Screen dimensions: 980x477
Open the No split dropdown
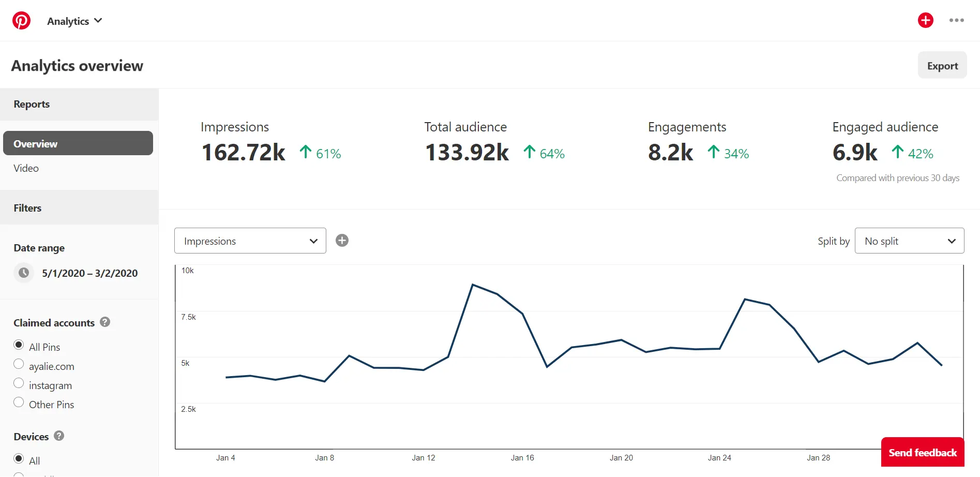(x=909, y=241)
